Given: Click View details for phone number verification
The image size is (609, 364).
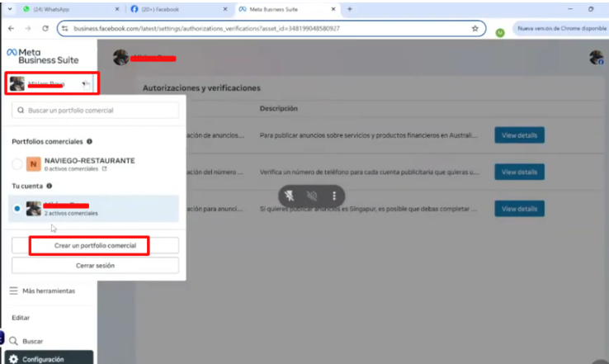Looking at the screenshot, I should coord(519,172).
